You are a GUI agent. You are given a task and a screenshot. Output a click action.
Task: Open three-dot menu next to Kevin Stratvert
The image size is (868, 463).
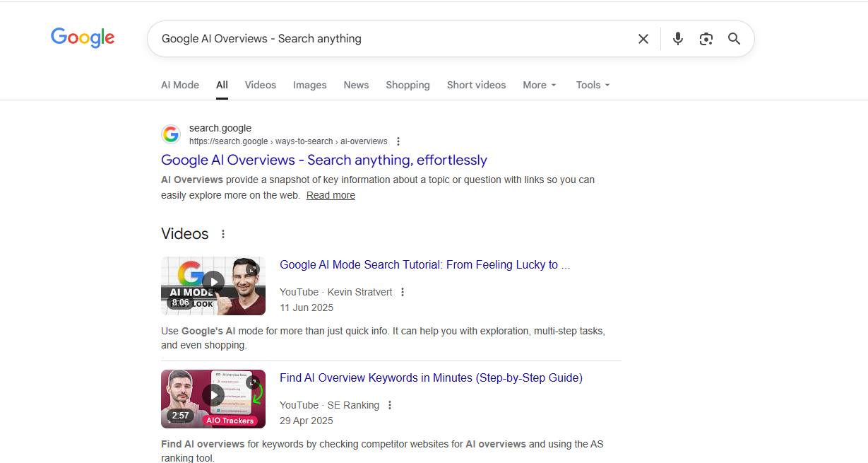pyautogui.click(x=403, y=292)
